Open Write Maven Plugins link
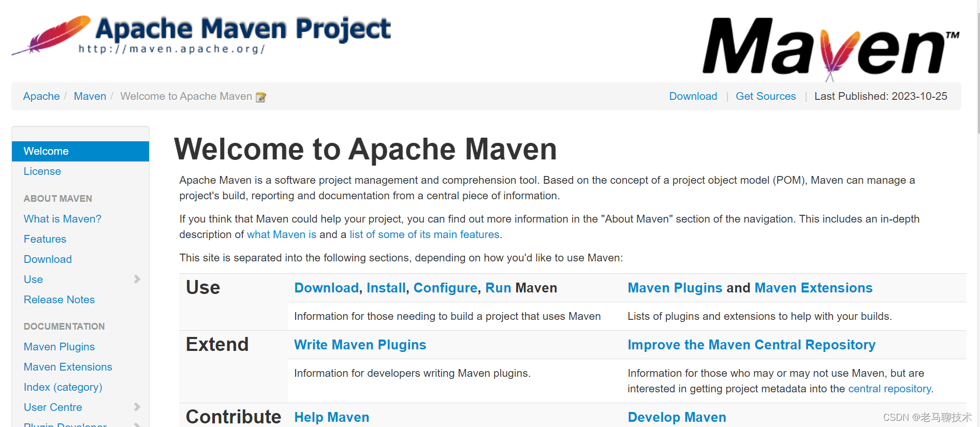The height and width of the screenshot is (427, 980). pos(360,345)
